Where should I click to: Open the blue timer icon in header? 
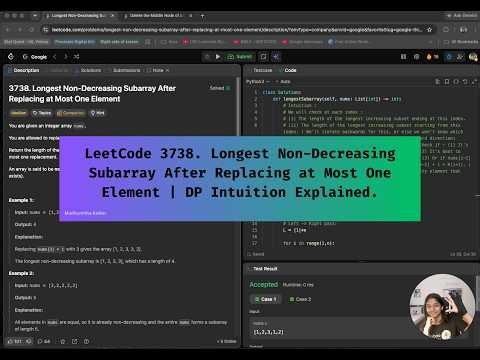[449, 57]
